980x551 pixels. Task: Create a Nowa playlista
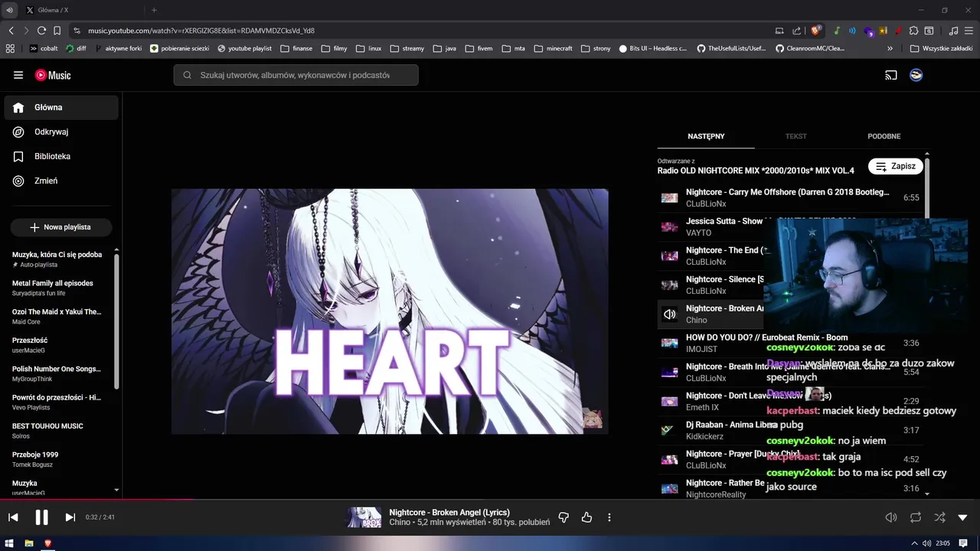[x=61, y=227]
